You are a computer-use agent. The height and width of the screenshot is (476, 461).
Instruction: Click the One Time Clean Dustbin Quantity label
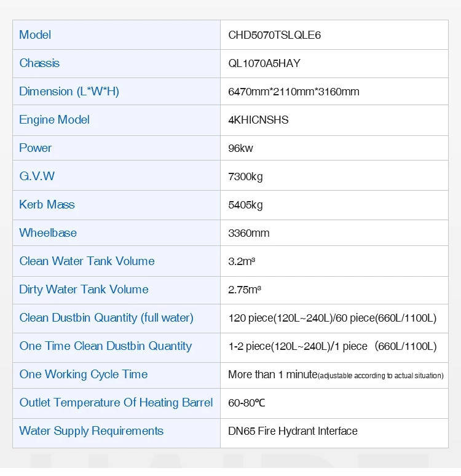pyautogui.click(x=105, y=346)
